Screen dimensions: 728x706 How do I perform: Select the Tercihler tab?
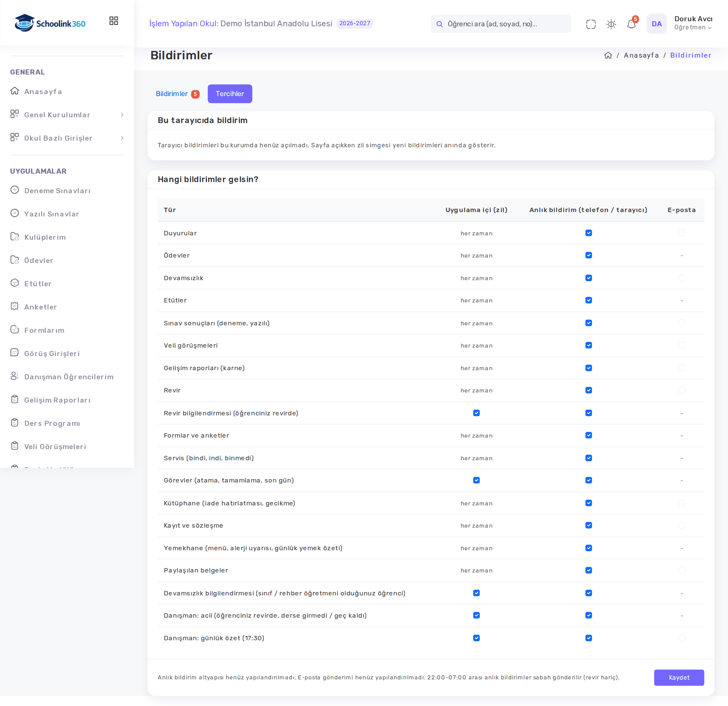tap(230, 94)
